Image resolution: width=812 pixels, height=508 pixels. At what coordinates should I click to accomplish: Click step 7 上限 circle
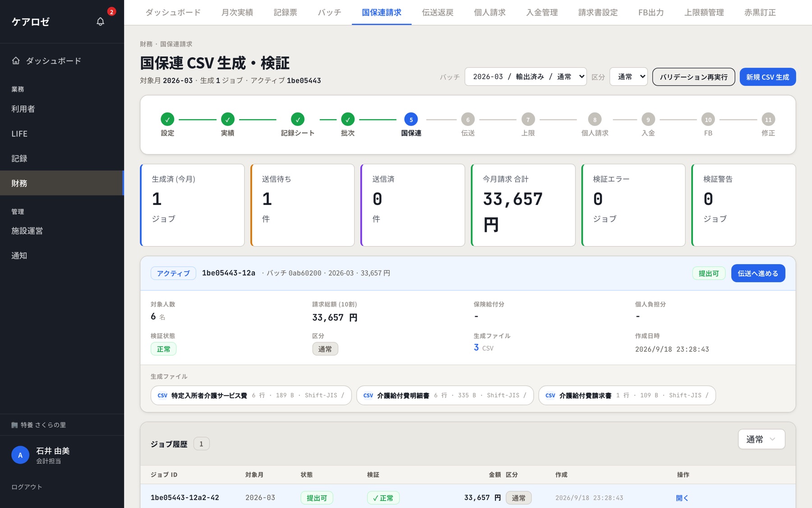pyautogui.click(x=528, y=119)
